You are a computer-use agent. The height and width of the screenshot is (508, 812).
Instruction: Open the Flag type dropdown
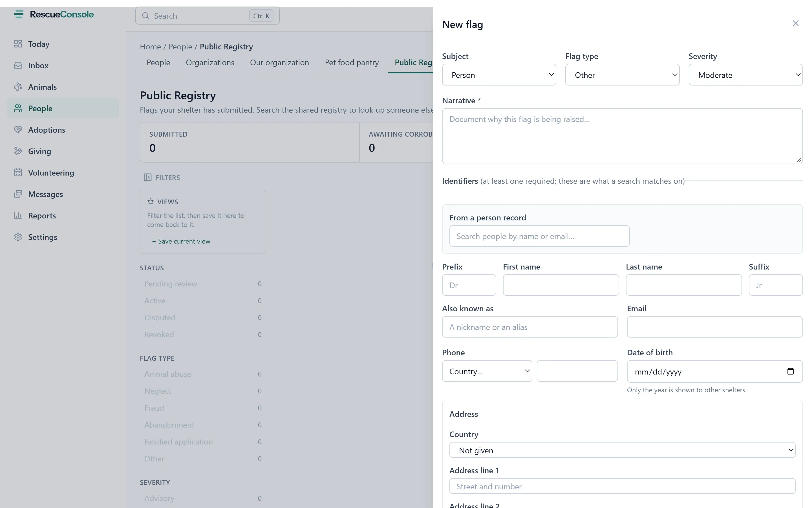point(622,75)
